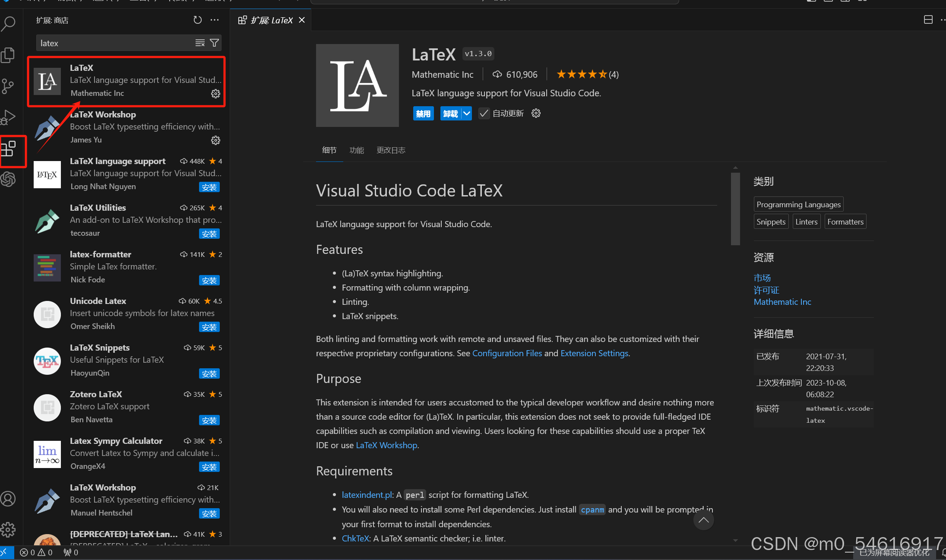The width and height of the screenshot is (946, 560).
Task: Clear the latex search query icon
Action: [199, 43]
